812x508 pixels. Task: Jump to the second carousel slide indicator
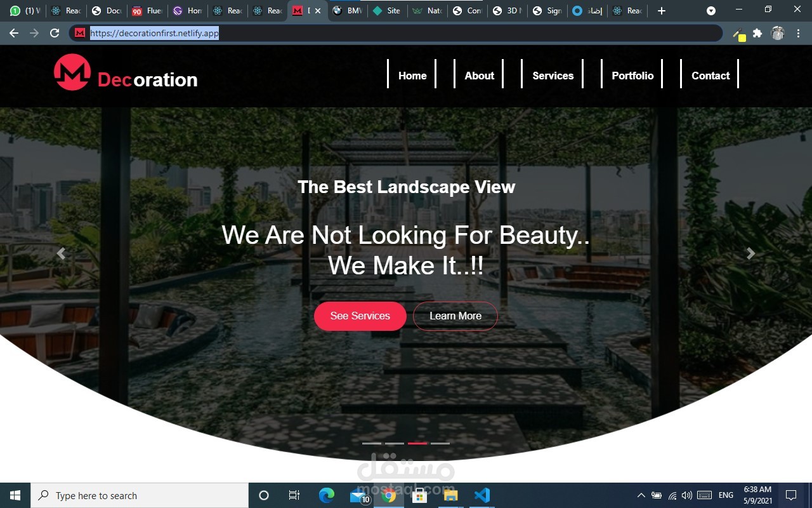point(395,443)
